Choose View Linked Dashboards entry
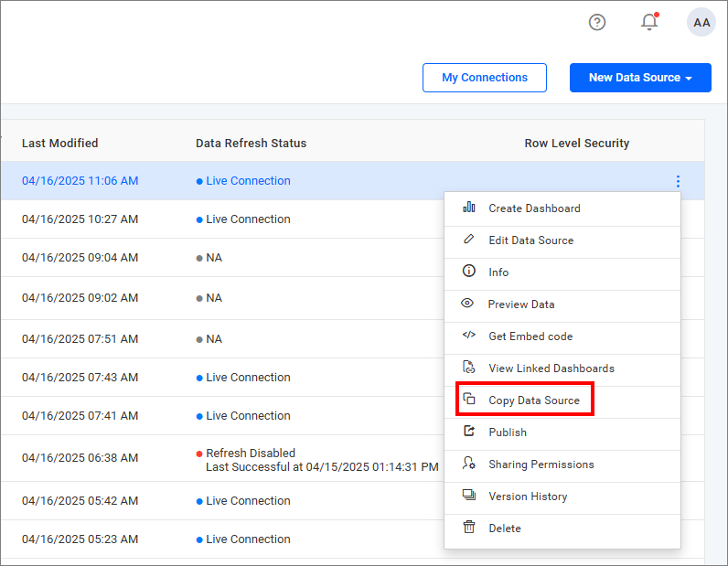 pos(562,368)
